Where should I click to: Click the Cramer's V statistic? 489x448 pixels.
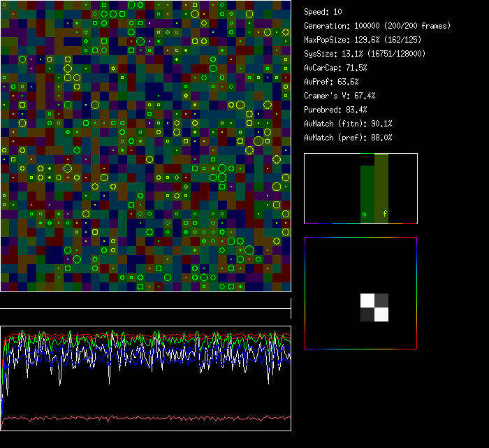click(x=340, y=96)
